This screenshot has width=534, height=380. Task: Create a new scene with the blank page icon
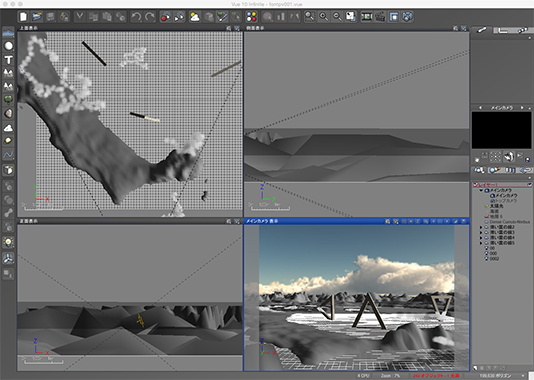[x=23, y=16]
